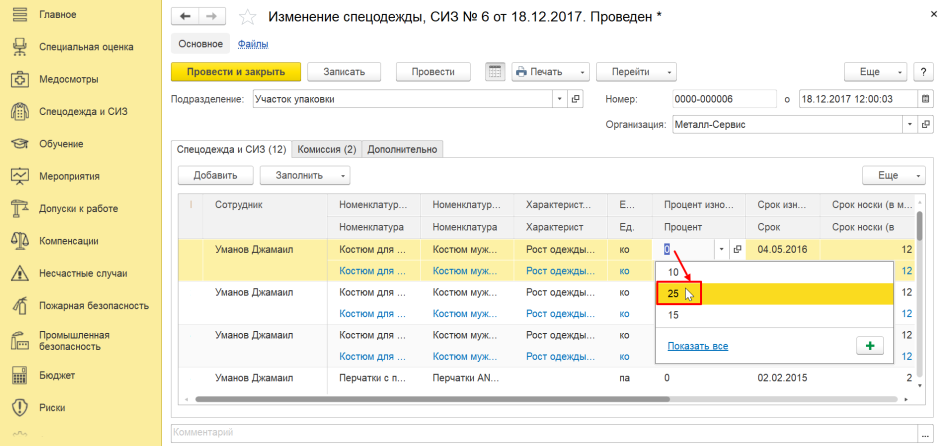
Task: Toggle the Процент износа dropdown arrow
Action: coord(722,249)
